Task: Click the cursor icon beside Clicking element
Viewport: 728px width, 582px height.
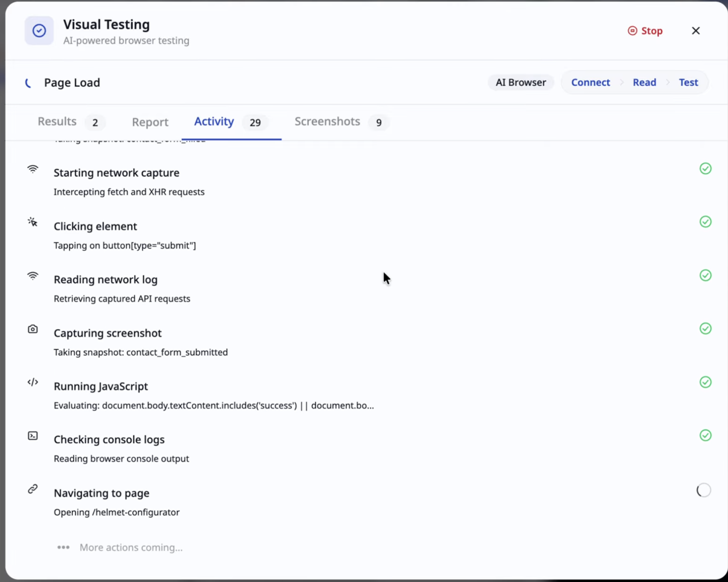Action: (33, 222)
